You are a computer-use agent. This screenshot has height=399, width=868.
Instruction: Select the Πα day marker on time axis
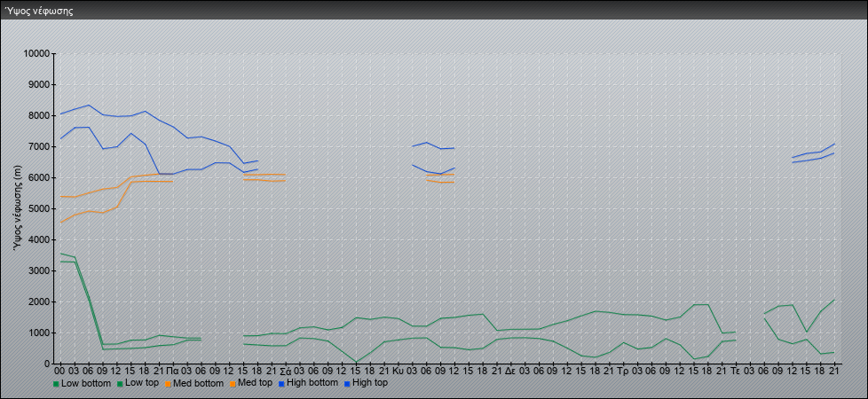pyautogui.click(x=172, y=371)
